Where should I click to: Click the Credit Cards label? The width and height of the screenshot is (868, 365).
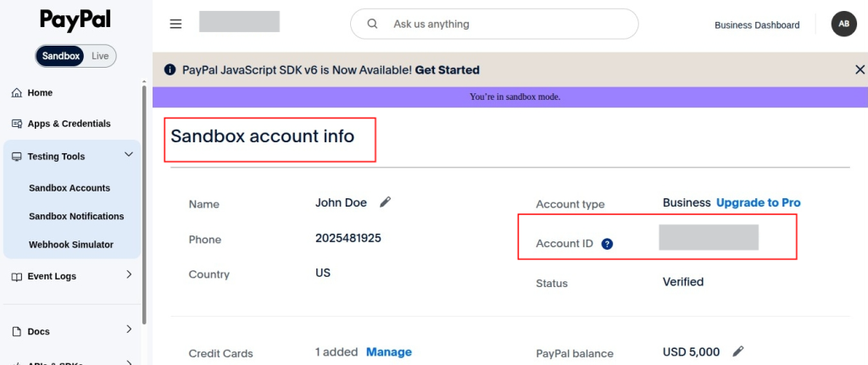pos(221,353)
